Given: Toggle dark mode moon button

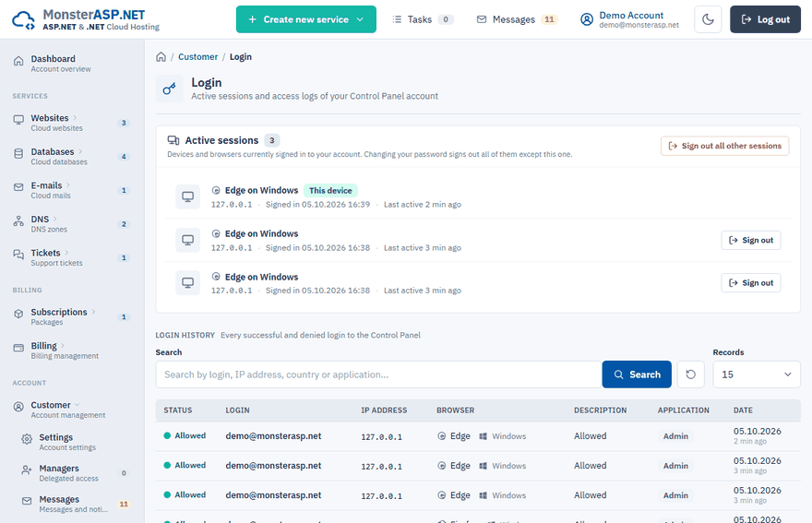Looking at the screenshot, I should [x=708, y=19].
